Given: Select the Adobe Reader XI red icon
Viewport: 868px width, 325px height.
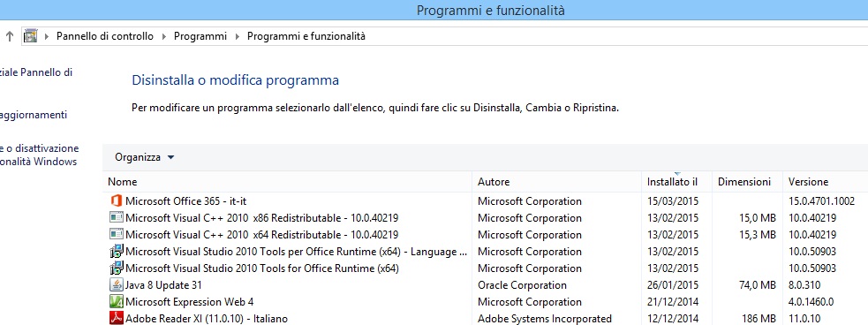Looking at the screenshot, I should pos(116,318).
